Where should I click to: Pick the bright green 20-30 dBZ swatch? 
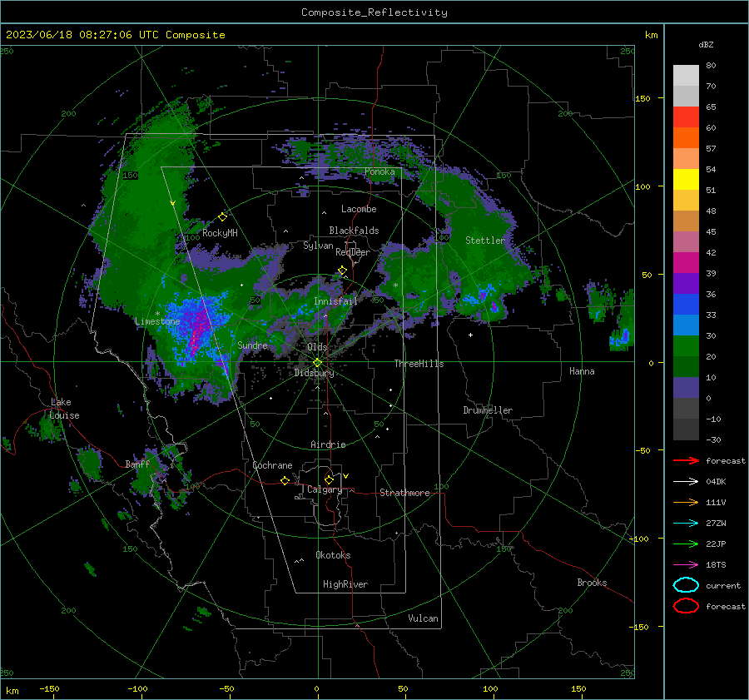tap(686, 345)
